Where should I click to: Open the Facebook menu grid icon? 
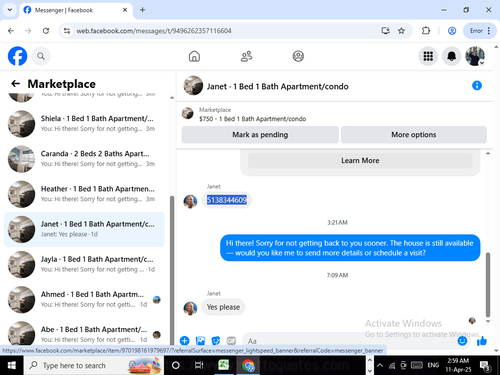428,56
